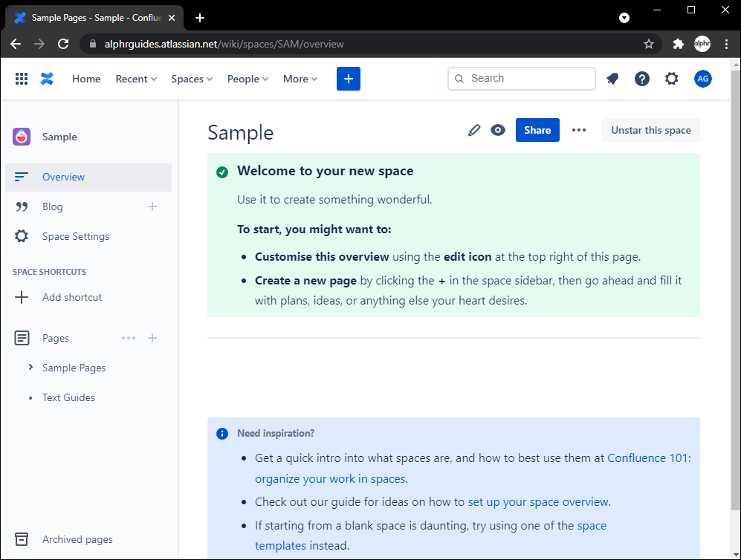The width and height of the screenshot is (741, 560).
Task: Go to Home in top navigation
Action: click(x=86, y=79)
